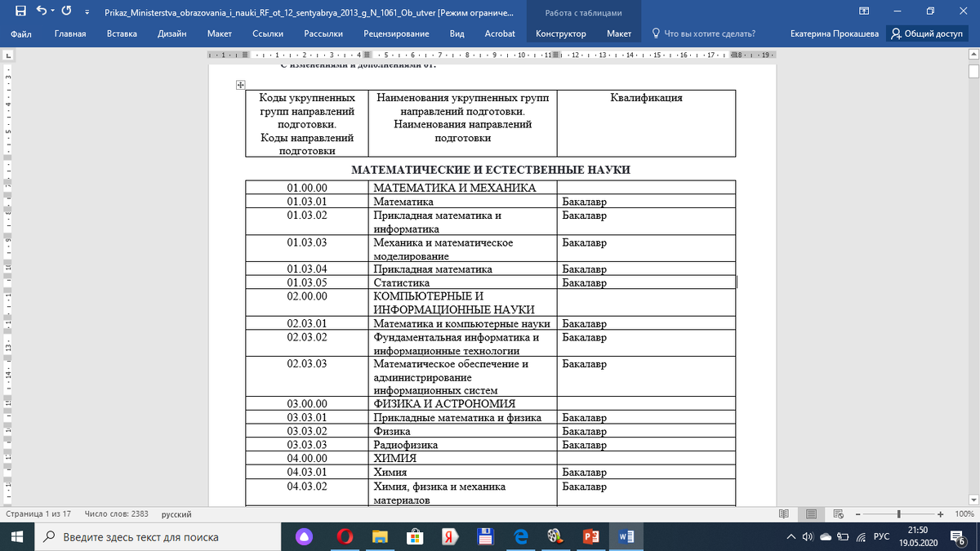The width and height of the screenshot is (980, 551).
Task: Open table tools Конструктор tab
Action: coord(561,33)
